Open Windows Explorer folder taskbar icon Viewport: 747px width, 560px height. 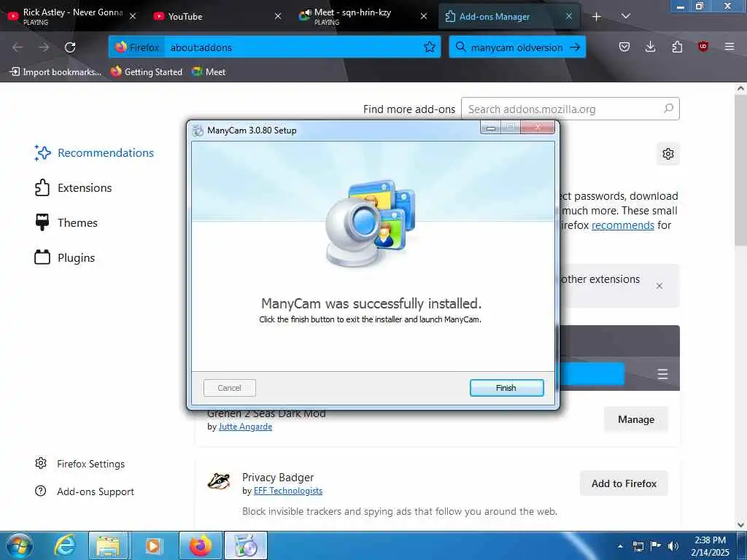click(108, 545)
